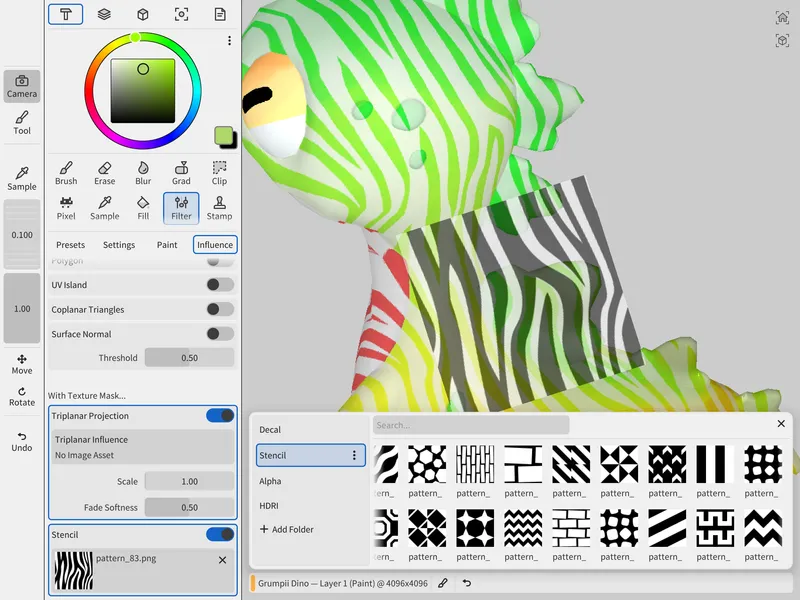800x600 pixels.
Task: Select the Brush tool
Action: (x=66, y=173)
